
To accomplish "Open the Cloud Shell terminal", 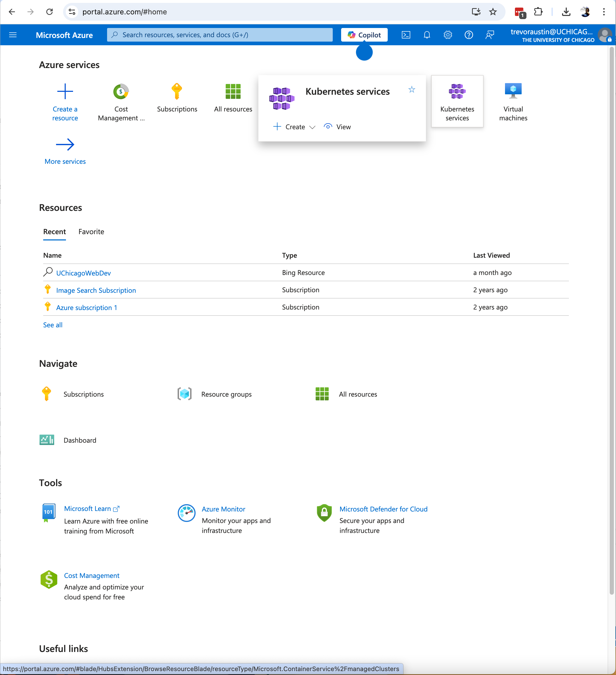I will [406, 35].
